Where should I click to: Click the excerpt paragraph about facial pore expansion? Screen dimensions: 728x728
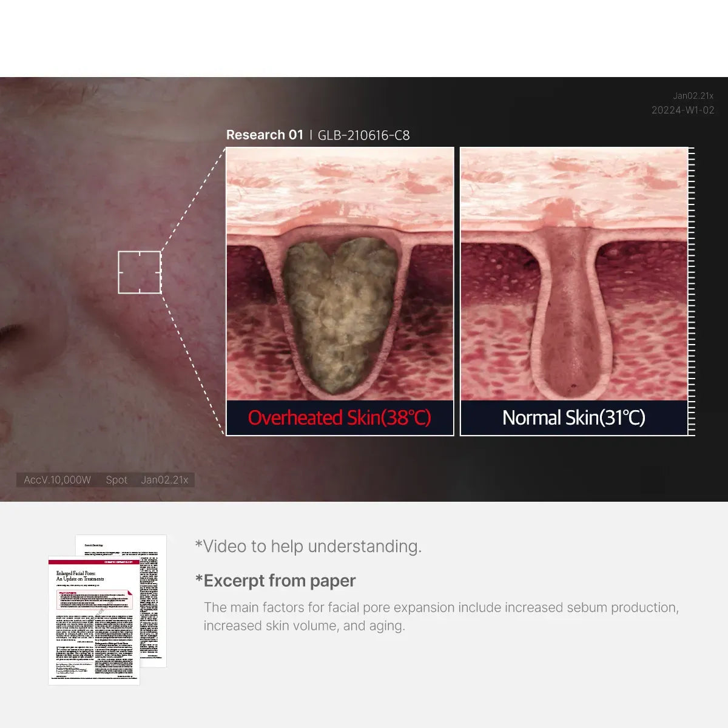tap(441, 616)
